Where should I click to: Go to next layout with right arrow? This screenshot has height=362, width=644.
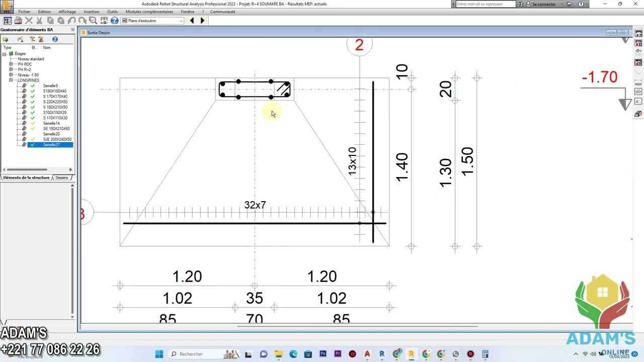tap(202, 21)
